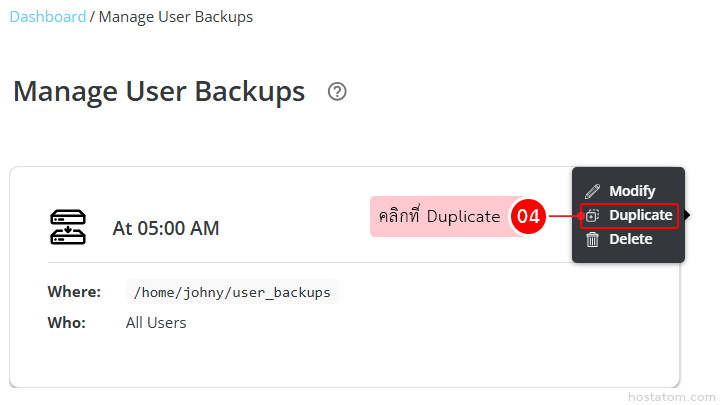Open the help question mark icon
The width and height of the screenshot is (720, 405).
click(x=337, y=92)
